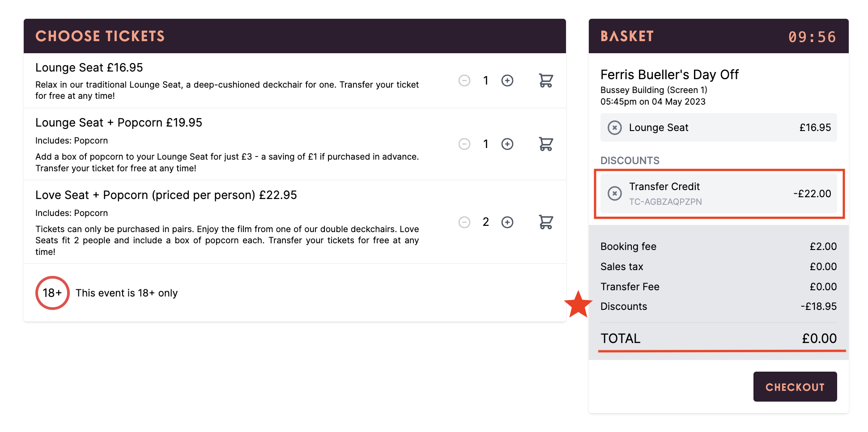Image resolution: width=868 pixels, height=432 pixels.
Task: Select the Transfer Credit code TC-AGBZAQPZPN
Action: [665, 202]
